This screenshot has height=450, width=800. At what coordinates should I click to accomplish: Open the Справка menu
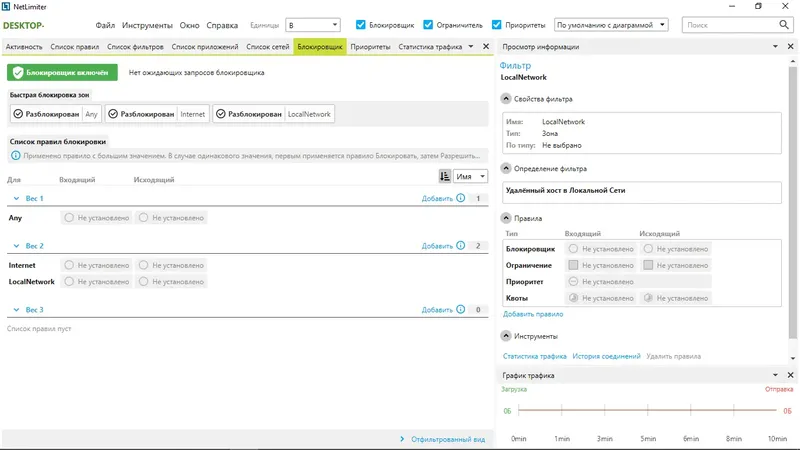pyautogui.click(x=222, y=25)
